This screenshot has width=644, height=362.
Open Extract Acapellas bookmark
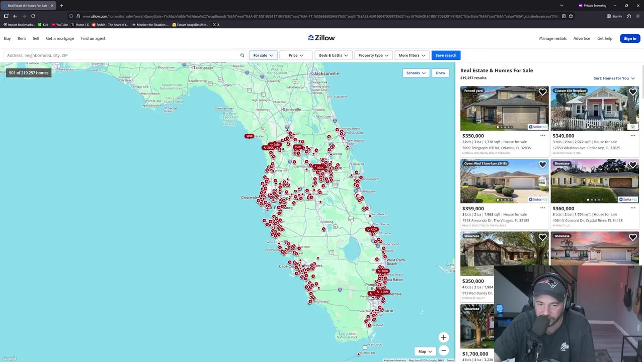pyautogui.click(x=190, y=25)
